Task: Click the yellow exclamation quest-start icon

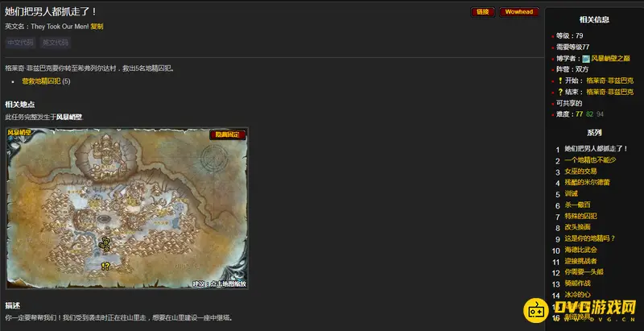Action: pos(559,81)
